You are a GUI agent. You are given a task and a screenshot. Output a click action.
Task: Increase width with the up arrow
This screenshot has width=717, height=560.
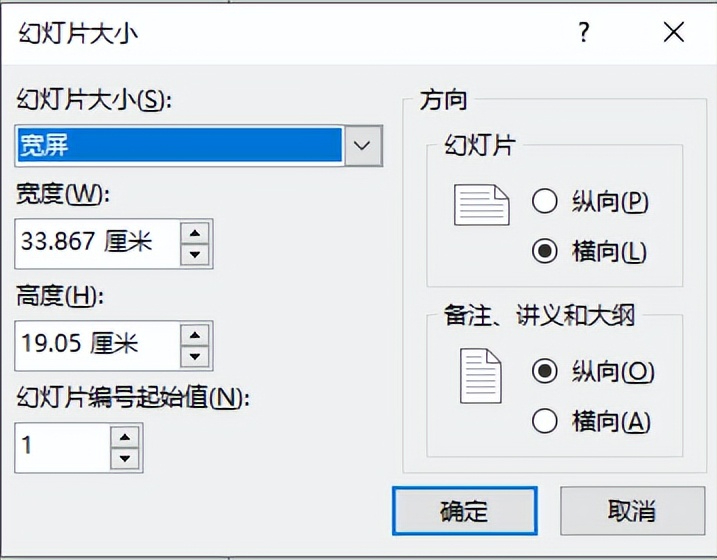click(x=195, y=233)
